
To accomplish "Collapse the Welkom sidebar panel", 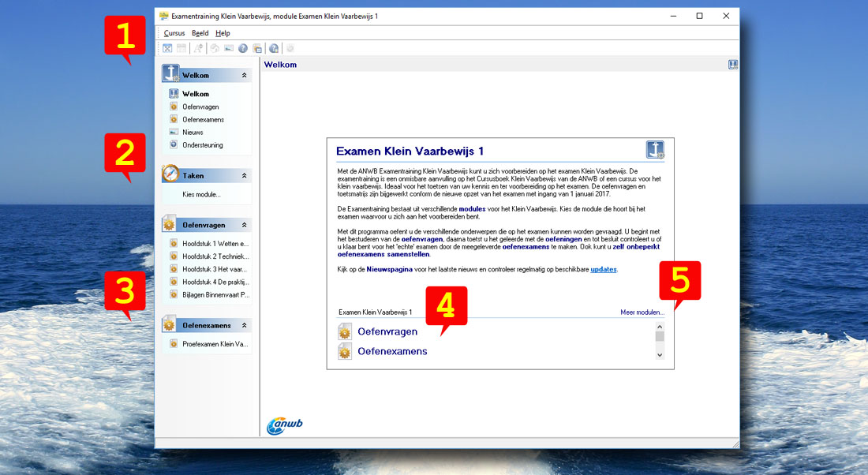I will tap(244, 76).
